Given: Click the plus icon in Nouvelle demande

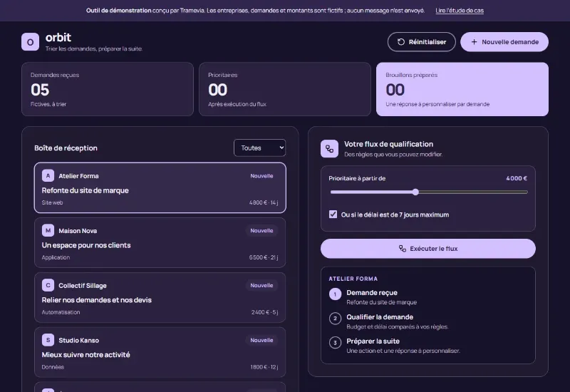Looking at the screenshot, I should click(474, 42).
